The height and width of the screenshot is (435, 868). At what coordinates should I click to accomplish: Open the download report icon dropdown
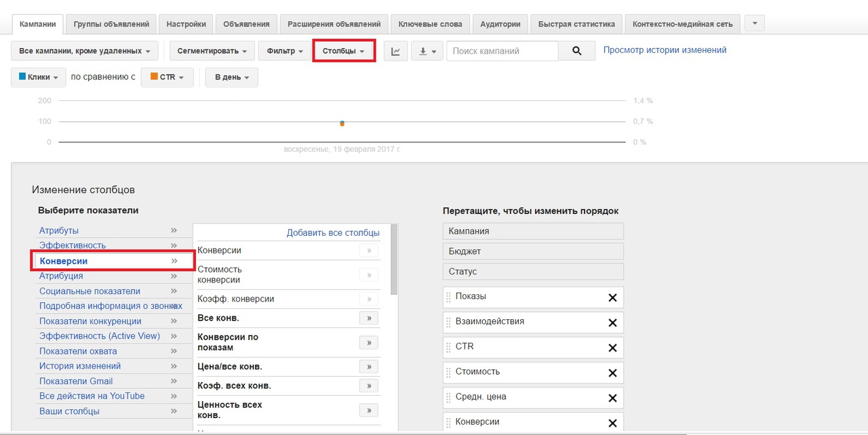(x=427, y=51)
